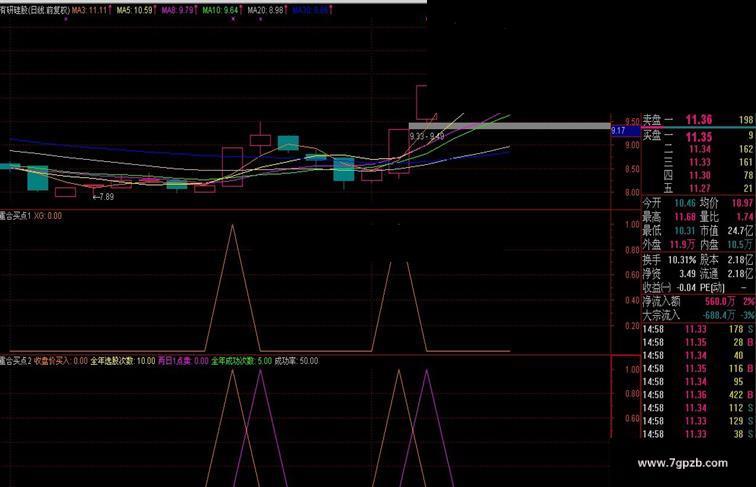Click the PE(动) label
Viewport: 756px width, 487px height.
(712, 288)
